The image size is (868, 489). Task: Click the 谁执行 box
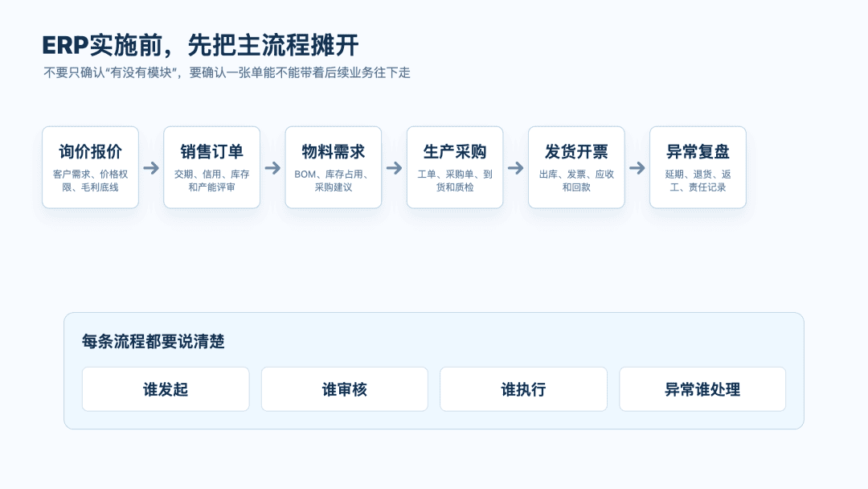523,389
